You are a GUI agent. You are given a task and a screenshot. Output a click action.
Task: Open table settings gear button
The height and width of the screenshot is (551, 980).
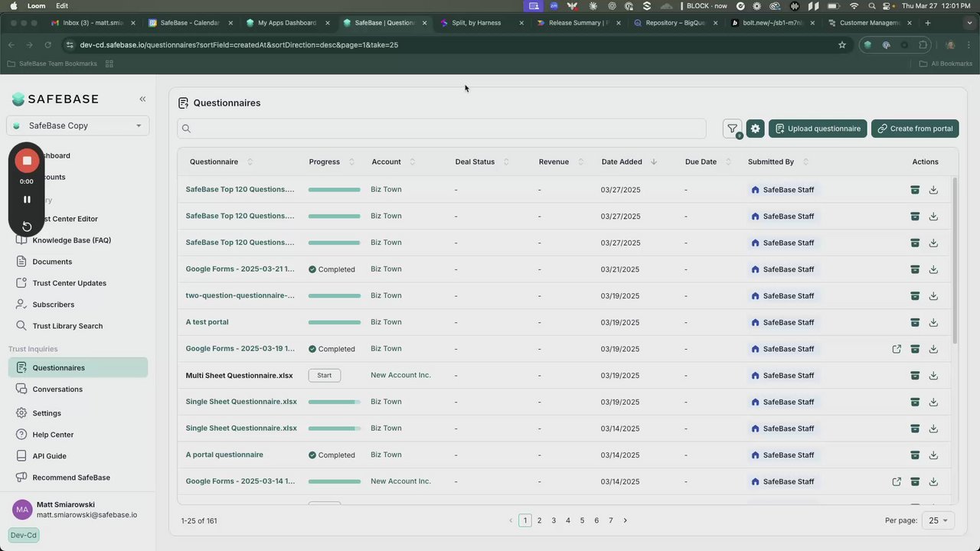tap(755, 129)
